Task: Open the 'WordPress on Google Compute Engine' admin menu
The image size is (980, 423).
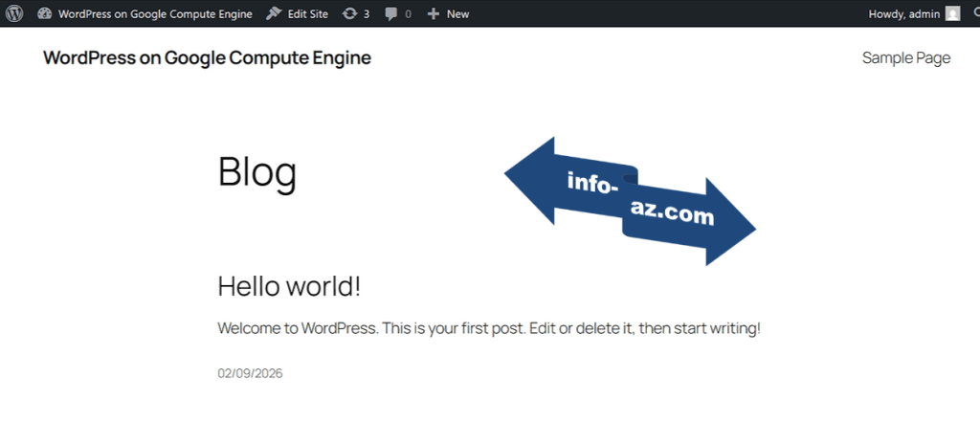Action: point(155,14)
